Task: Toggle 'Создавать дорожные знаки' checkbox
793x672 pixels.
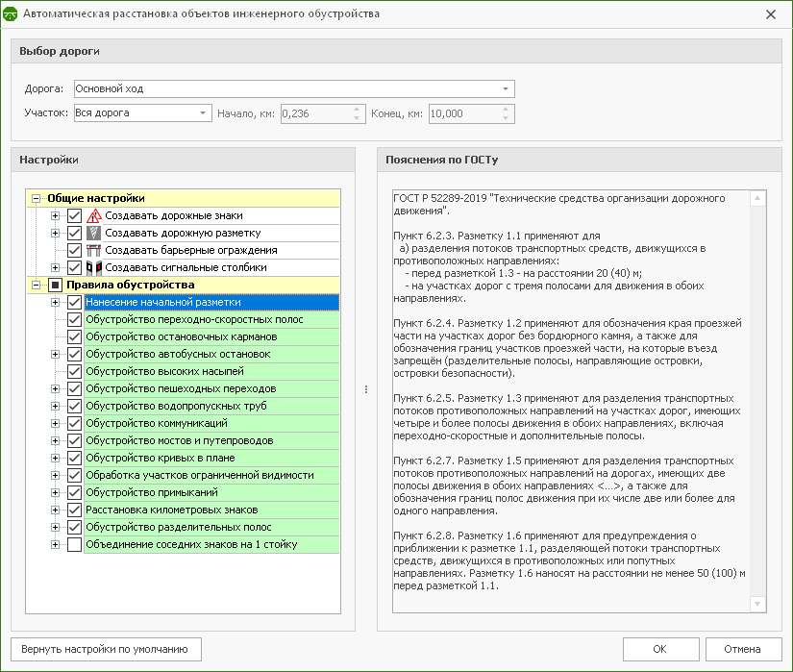Action: coord(74,216)
